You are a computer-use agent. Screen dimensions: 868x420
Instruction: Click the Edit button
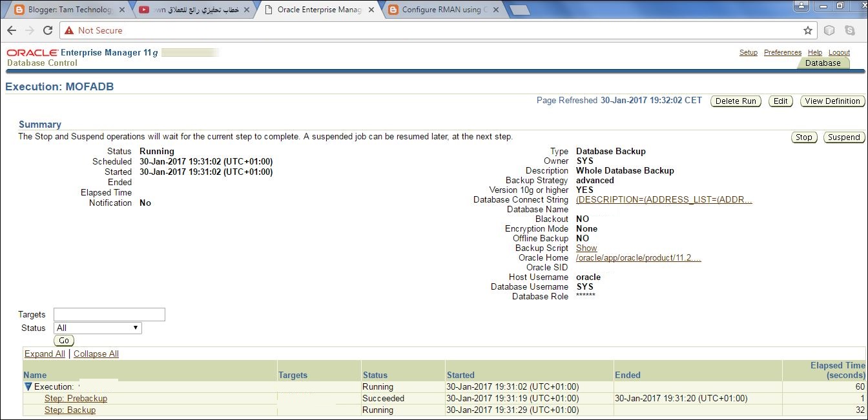tap(781, 101)
